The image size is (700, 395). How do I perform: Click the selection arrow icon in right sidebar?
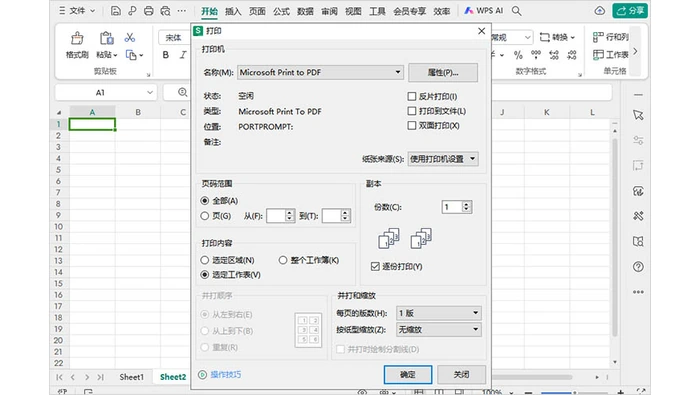pyautogui.click(x=638, y=115)
